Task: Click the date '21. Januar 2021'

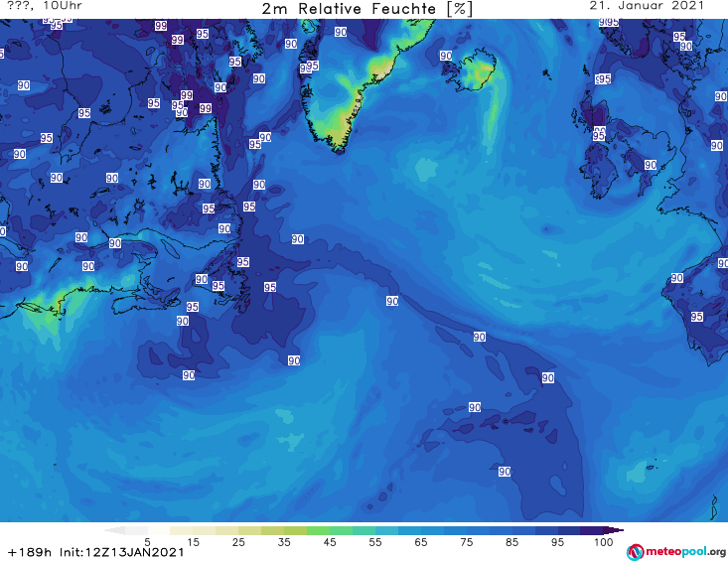Action: 647,6
